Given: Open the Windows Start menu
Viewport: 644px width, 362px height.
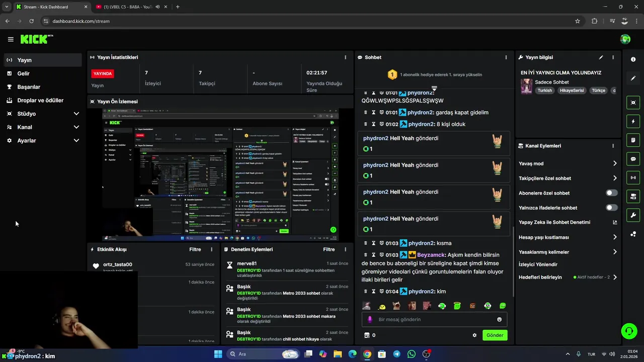Looking at the screenshot, I should tap(218, 354).
